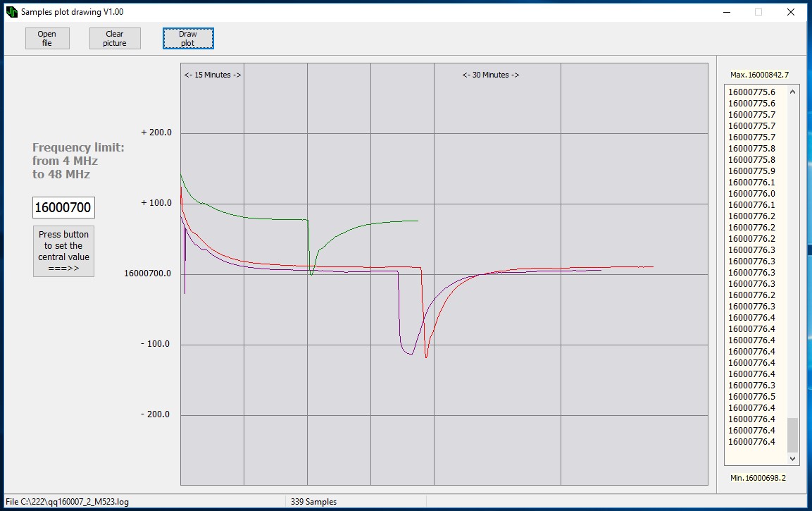The height and width of the screenshot is (511, 812).
Task: Click the app icon in title bar
Action: pos(11,11)
